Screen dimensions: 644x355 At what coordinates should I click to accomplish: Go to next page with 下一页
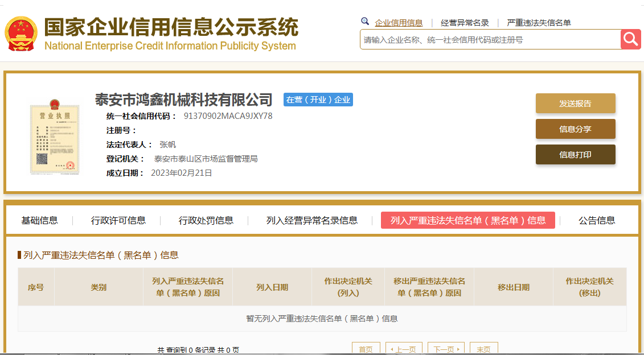[446, 349]
